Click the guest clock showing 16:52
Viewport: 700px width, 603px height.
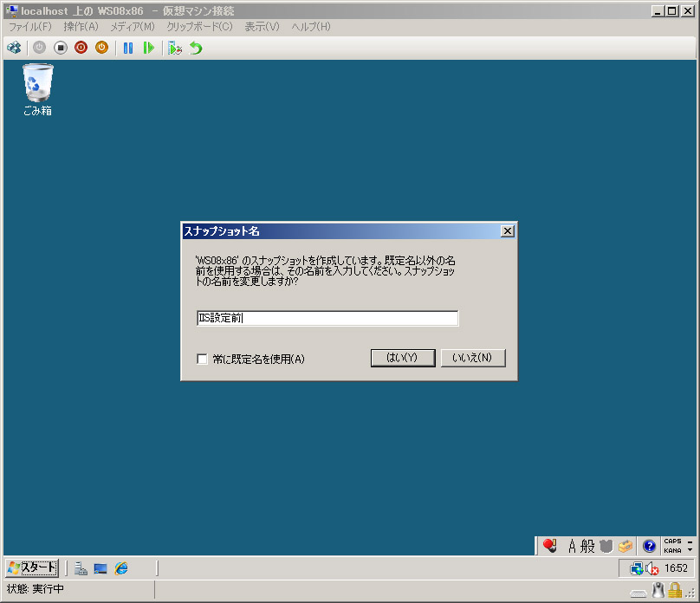pyautogui.click(x=676, y=568)
